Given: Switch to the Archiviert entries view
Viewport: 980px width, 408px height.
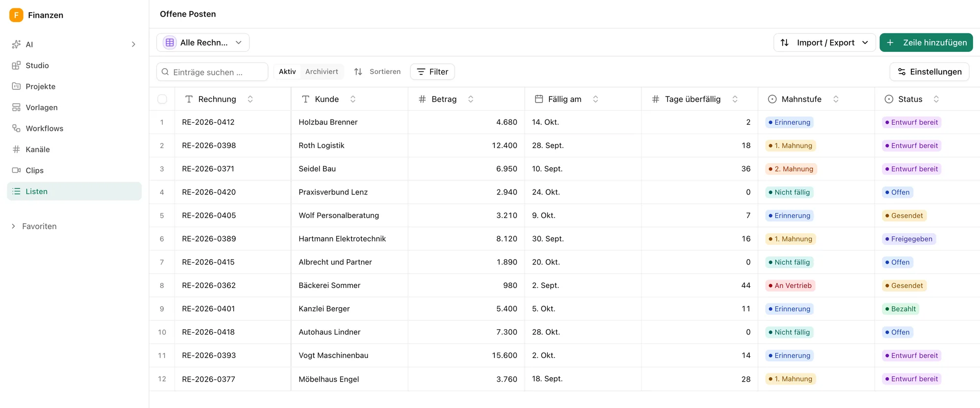Looking at the screenshot, I should (321, 72).
